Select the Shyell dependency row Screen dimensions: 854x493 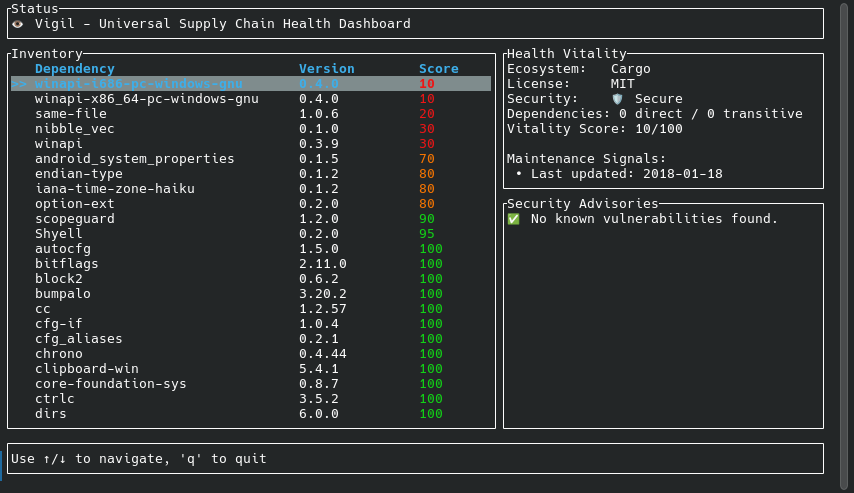(251, 234)
